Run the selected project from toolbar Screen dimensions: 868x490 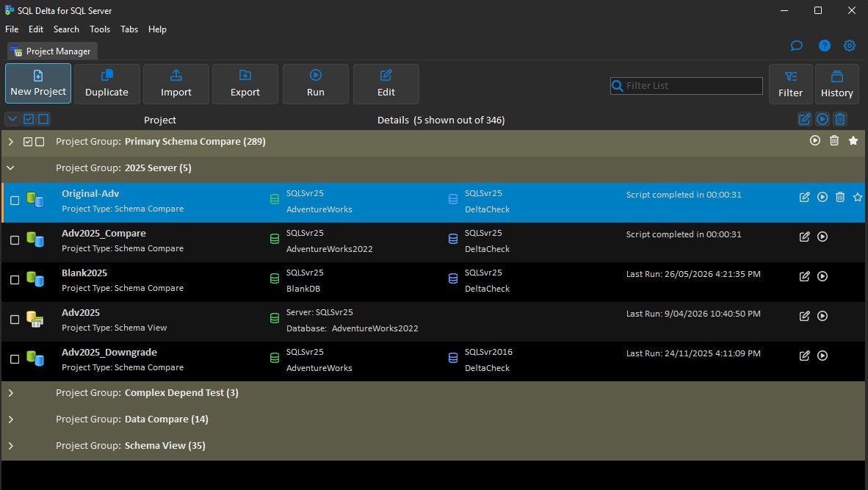pyautogui.click(x=316, y=84)
